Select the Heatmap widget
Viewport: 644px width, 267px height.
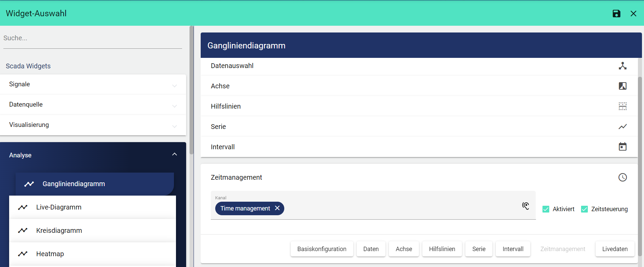click(50, 254)
